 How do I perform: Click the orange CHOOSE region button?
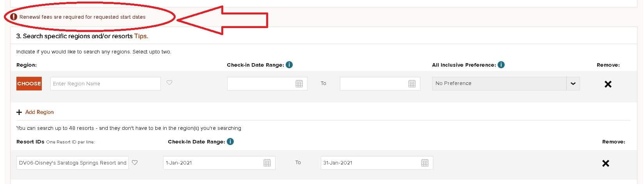pos(29,83)
